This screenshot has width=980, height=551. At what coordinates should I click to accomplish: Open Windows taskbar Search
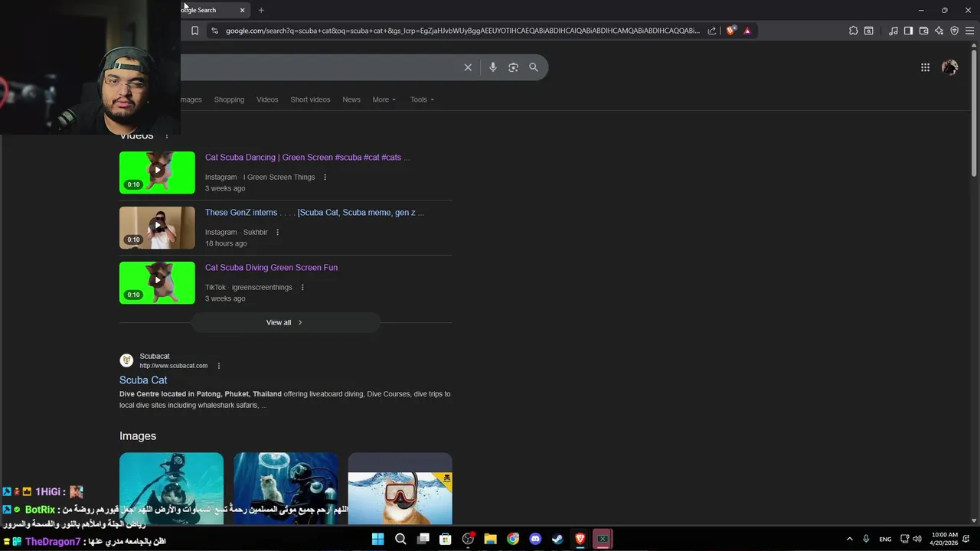coord(400,539)
